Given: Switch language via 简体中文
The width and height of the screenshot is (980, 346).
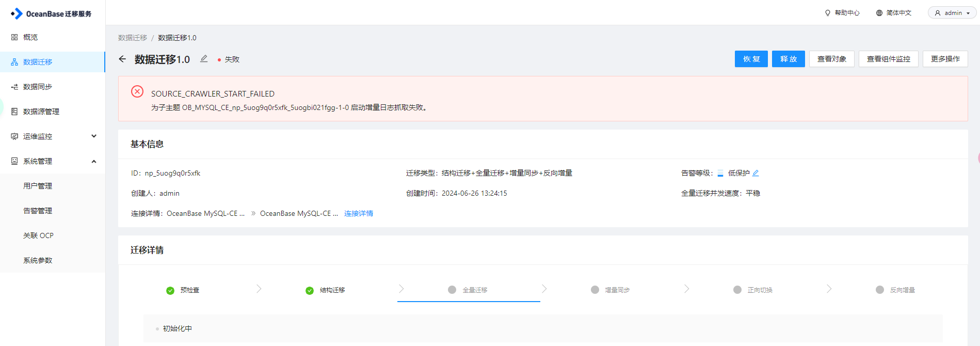Looking at the screenshot, I should (x=899, y=13).
